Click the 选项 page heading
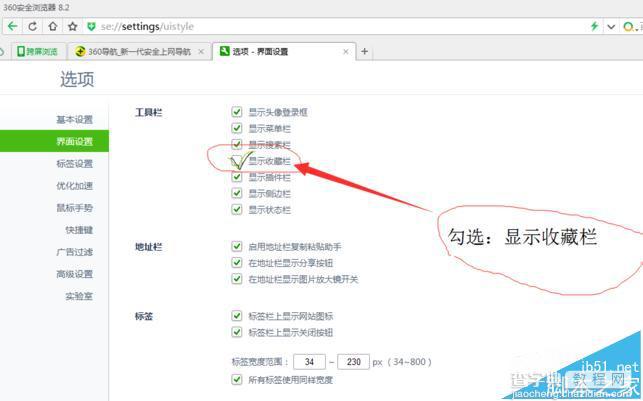This screenshot has width=643, height=401. pos(77,79)
